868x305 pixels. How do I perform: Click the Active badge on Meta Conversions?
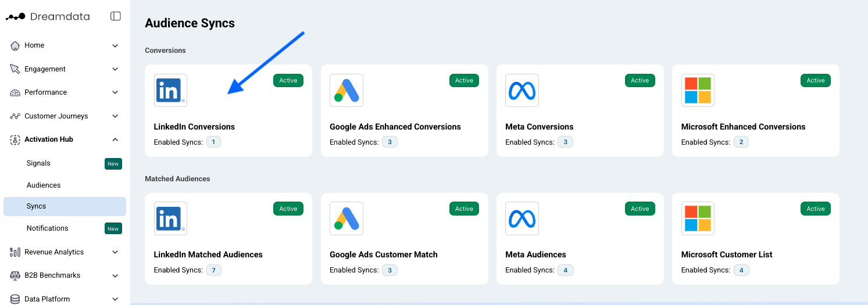[x=640, y=81]
